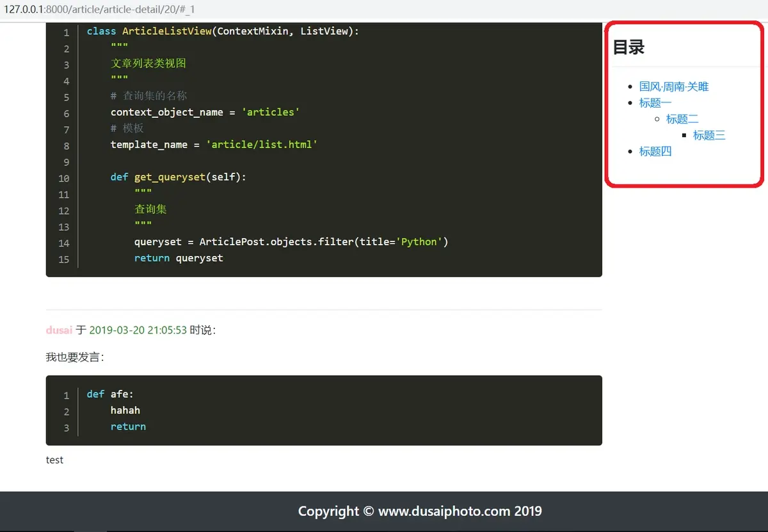Click the copyright text www.dusaiphoto.com 2019
Viewport: 768px width, 532px height.
[460, 512]
